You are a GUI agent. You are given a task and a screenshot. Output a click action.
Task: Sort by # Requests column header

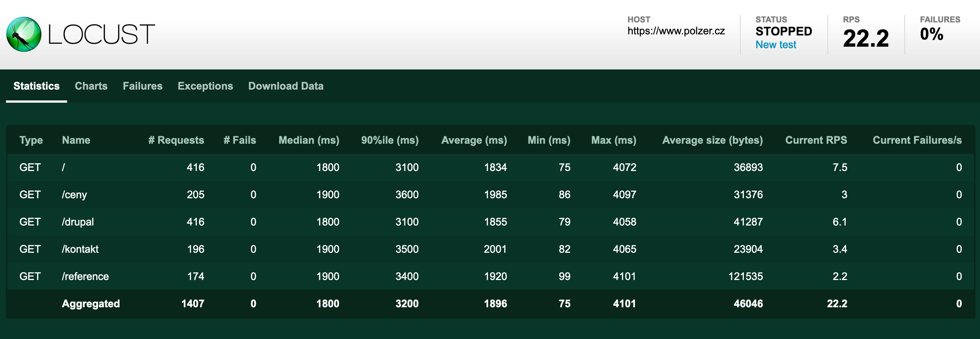coord(176,140)
